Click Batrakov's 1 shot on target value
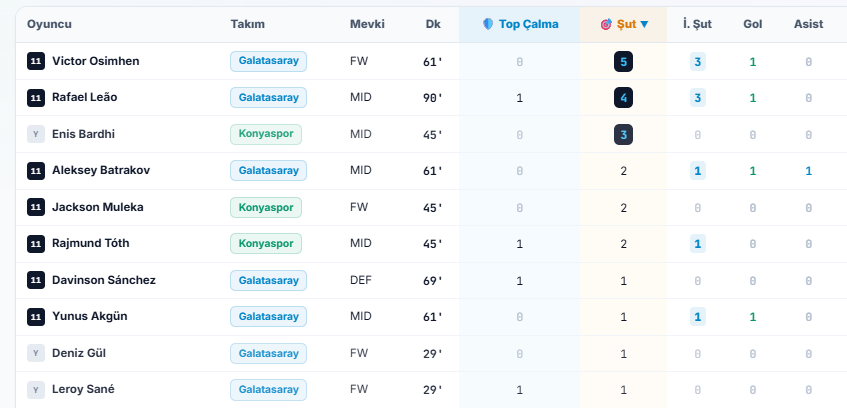The image size is (847, 408). [697, 171]
